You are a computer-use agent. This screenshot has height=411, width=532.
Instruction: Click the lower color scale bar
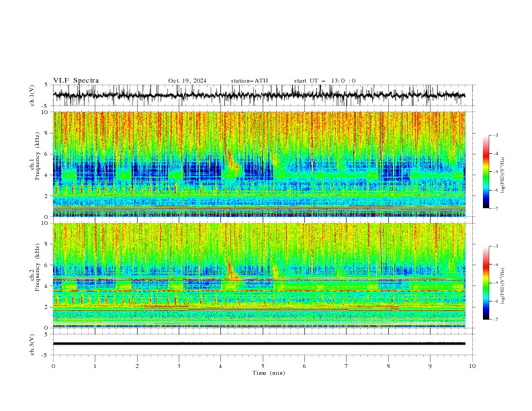click(x=486, y=283)
